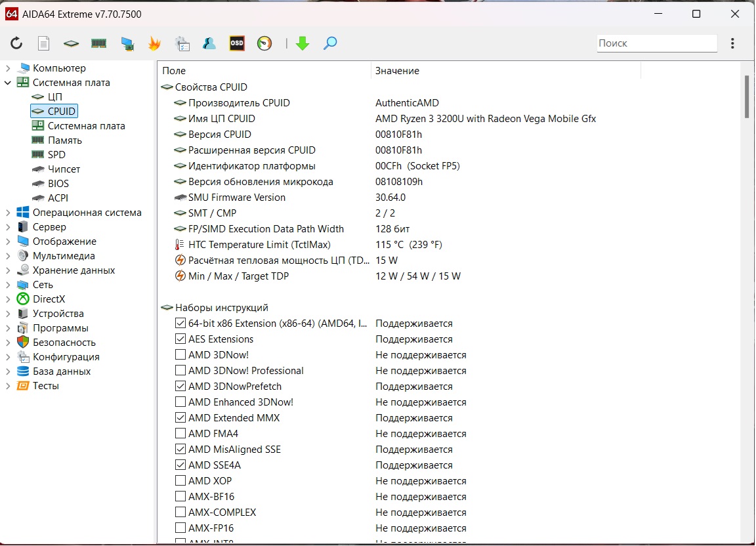
Task: Open the memory benchmark RAM icon in toolbar
Action: click(x=98, y=43)
